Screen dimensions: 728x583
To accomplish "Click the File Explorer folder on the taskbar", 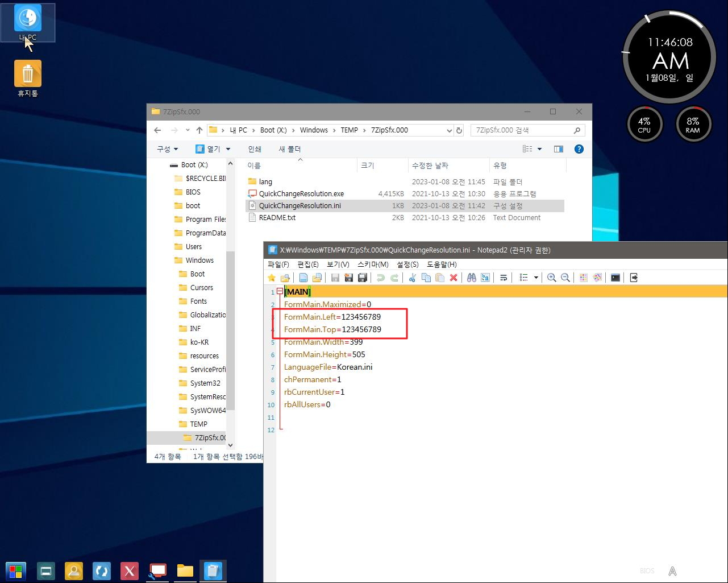I will [x=185, y=571].
